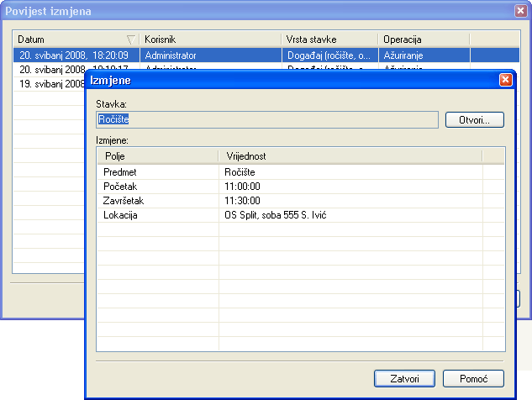Close the Povijest izmjena window

[x=520, y=11]
